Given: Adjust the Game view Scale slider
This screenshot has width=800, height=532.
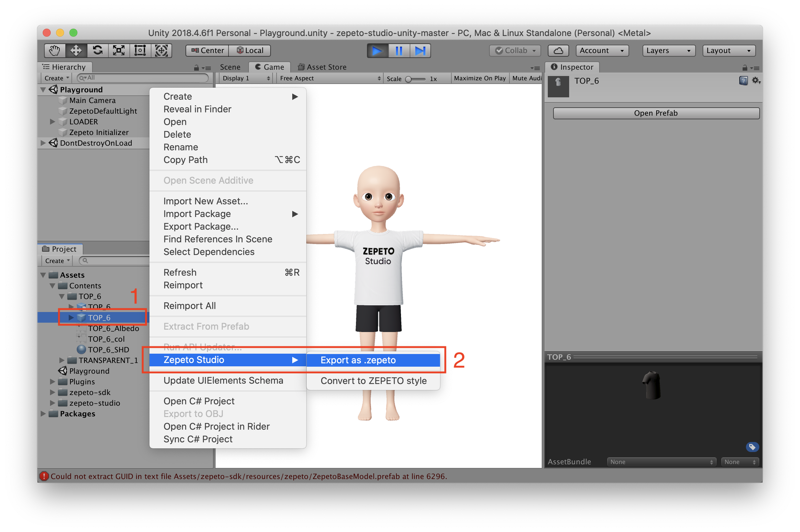Looking at the screenshot, I should pyautogui.click(x=416, y=79).
